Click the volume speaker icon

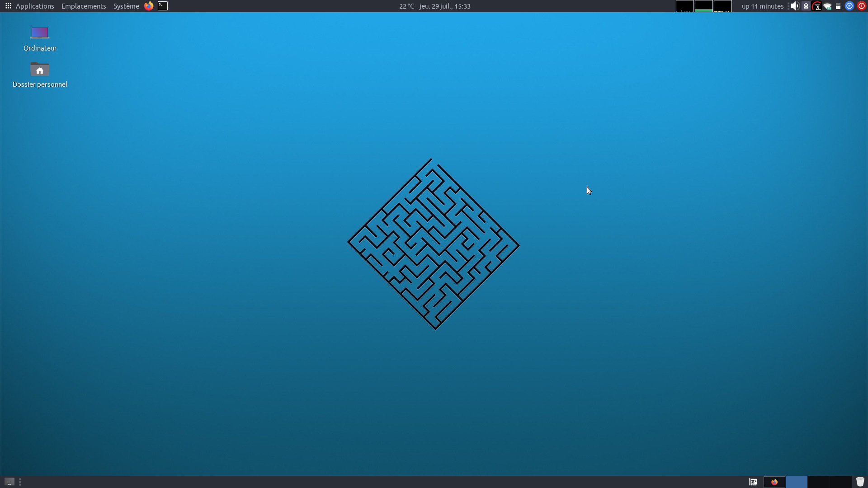pos(795,6)
